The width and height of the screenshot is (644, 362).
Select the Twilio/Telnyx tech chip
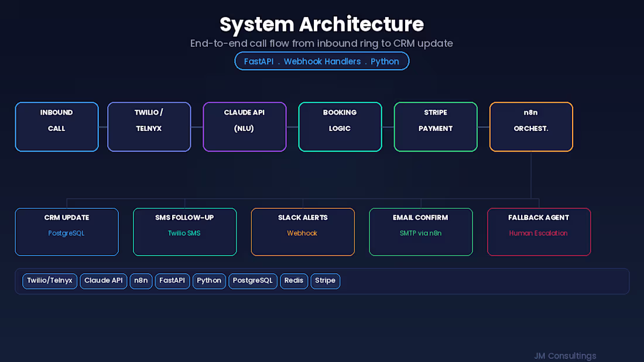coord(50,281)
